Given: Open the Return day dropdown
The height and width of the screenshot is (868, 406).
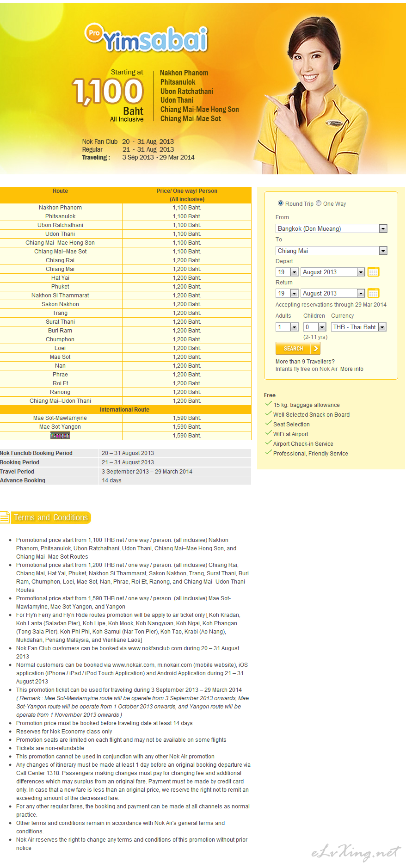Looking at the screenshot, I should [x=287, y=293].
